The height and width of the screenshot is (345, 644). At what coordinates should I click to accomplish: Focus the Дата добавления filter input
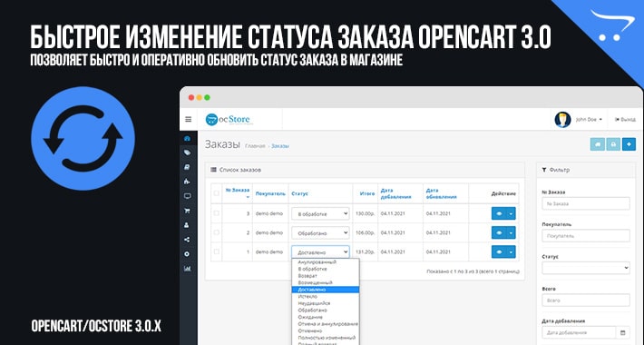click(x=579, y=332)
